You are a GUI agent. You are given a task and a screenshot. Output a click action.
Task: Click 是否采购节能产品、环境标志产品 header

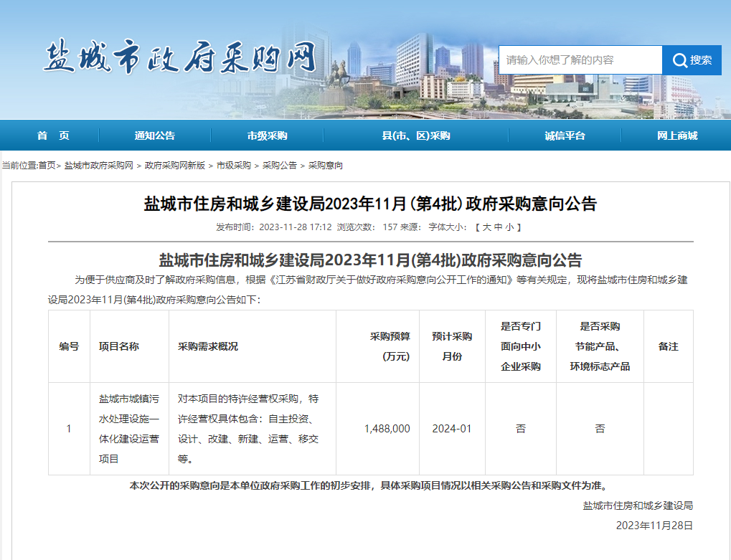[600, 346]
